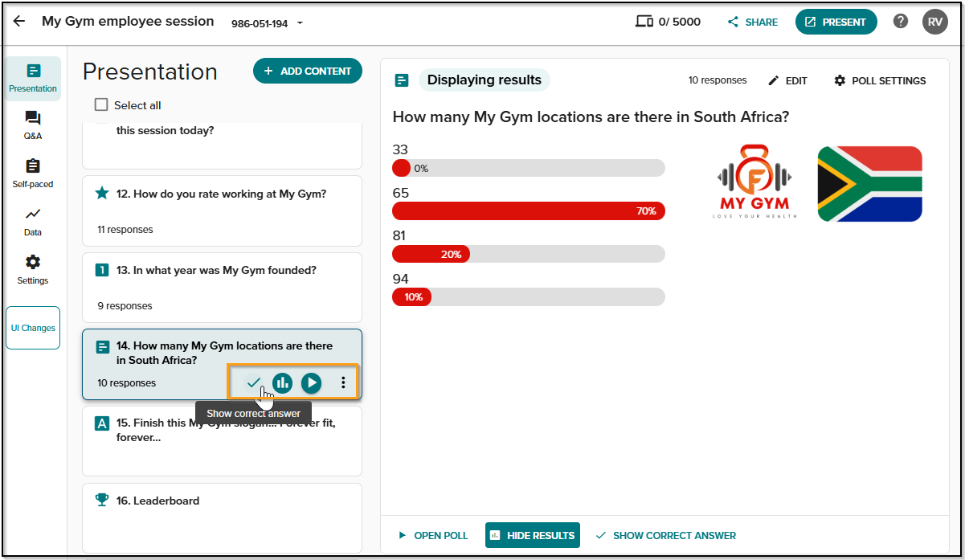Select item 13 In what year was founded

click(x=222, y=287)
